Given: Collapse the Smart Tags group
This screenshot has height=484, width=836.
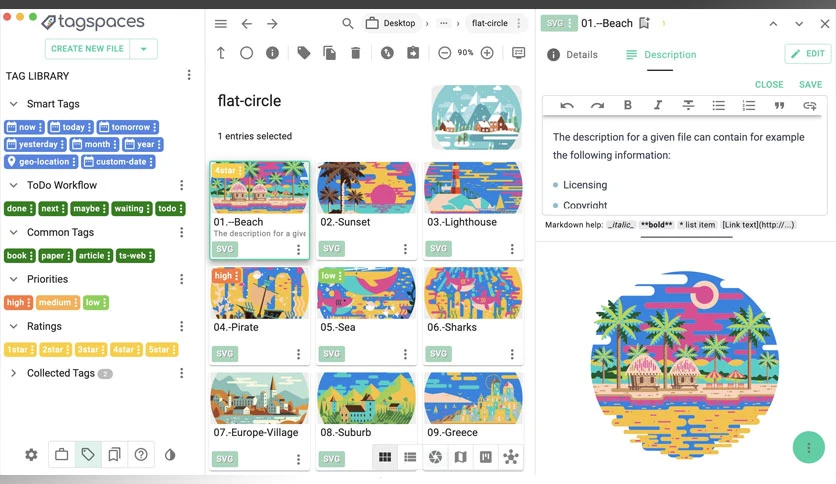Looking at the screenshot, I should pos(14,104).
